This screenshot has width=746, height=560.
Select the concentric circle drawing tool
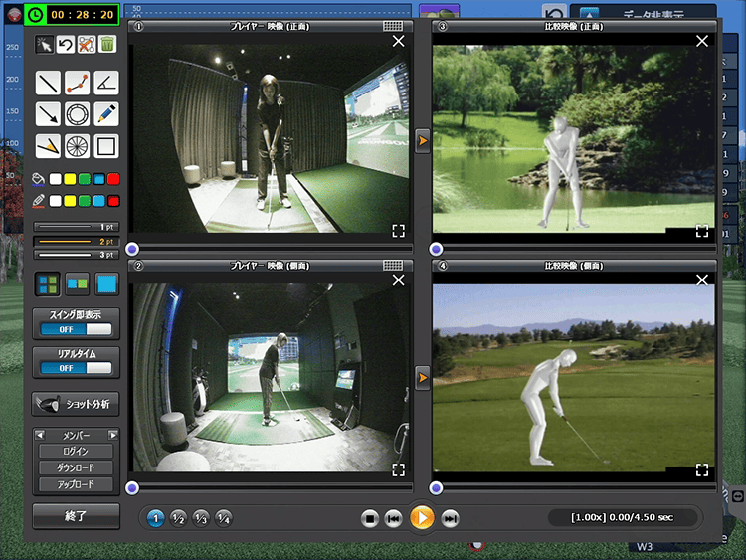(x=77, y=114)
